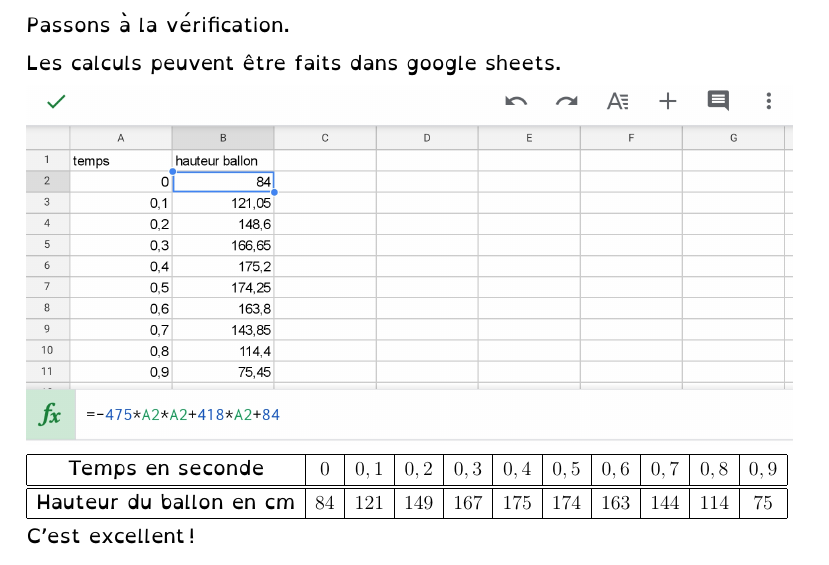Open the text formatting icon

(618, 101)
